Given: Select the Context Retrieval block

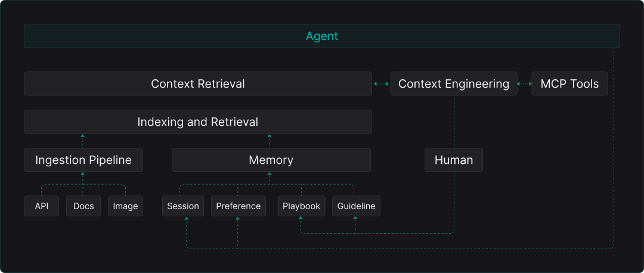Looking at the screenshot, I should [197, 83].
